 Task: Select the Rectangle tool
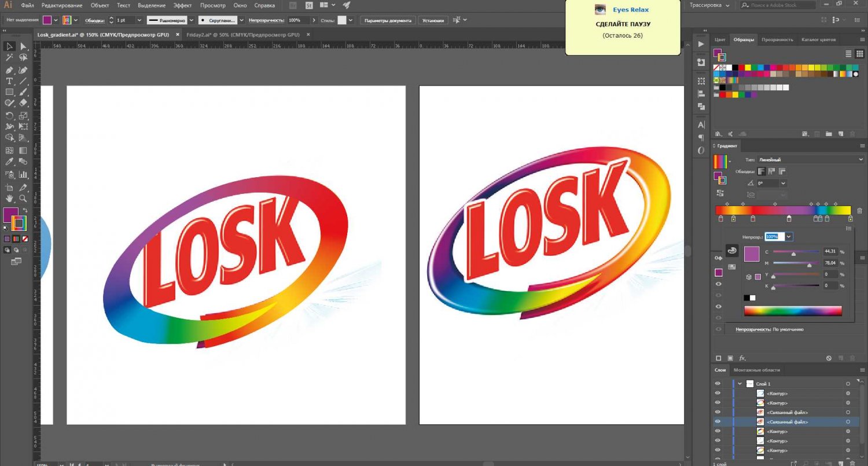click(9, 92)
